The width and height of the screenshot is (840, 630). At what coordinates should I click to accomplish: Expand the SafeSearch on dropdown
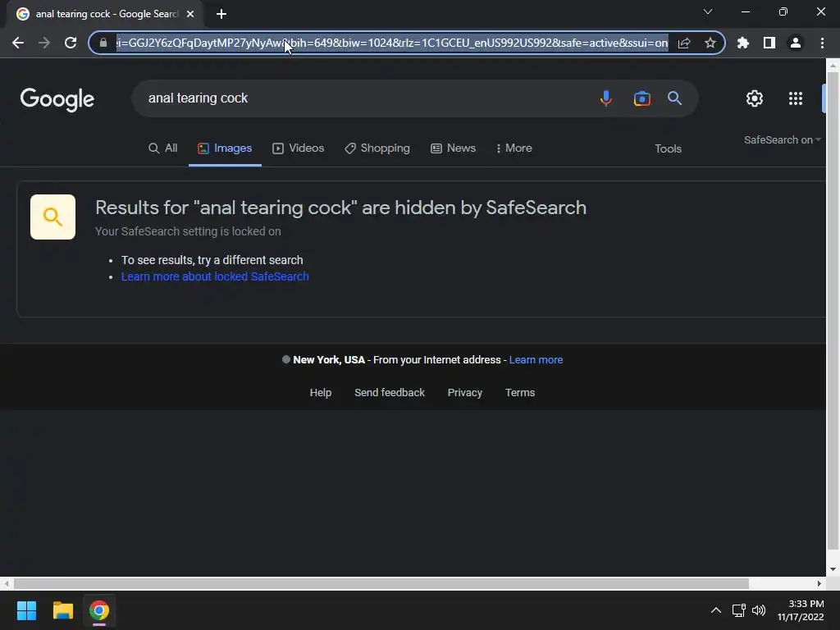782,139
